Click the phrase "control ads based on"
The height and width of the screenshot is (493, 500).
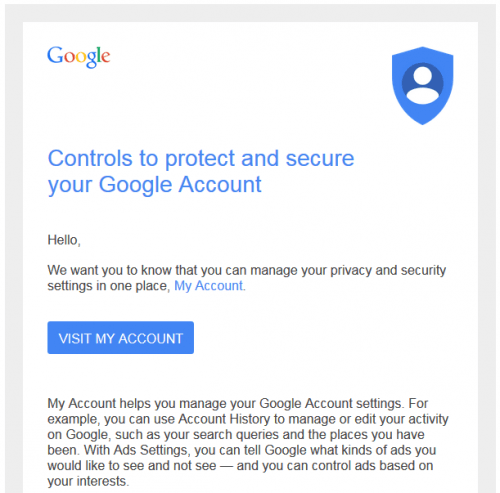pos(372,466)
